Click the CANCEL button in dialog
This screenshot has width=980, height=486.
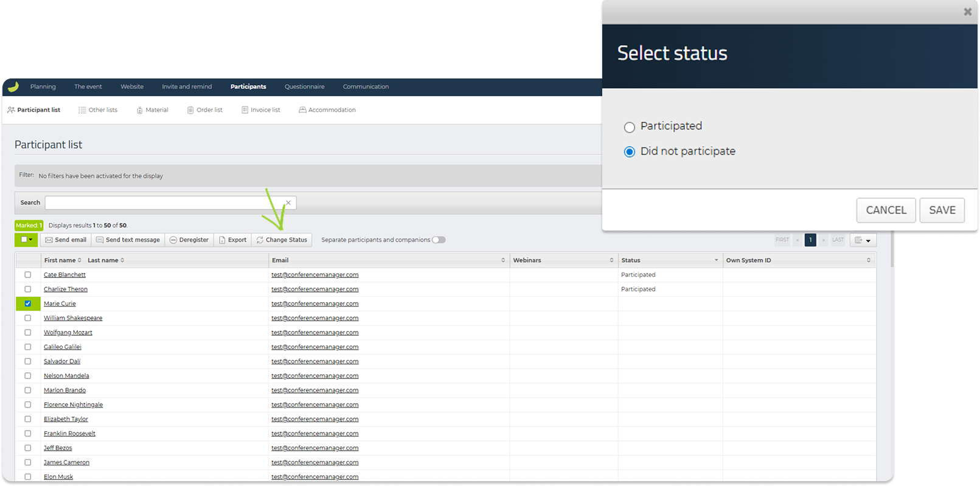pyautogui.click(x=886, y=210)
